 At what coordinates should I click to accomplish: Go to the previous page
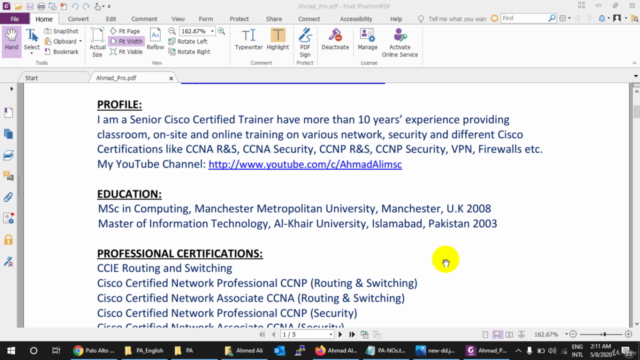(x=273, y=335)
